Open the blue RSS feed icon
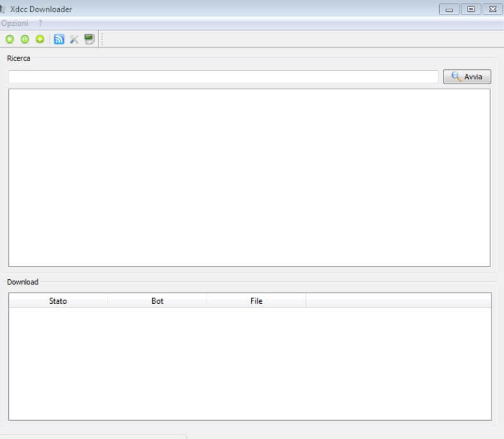 [x=59, y=39]
